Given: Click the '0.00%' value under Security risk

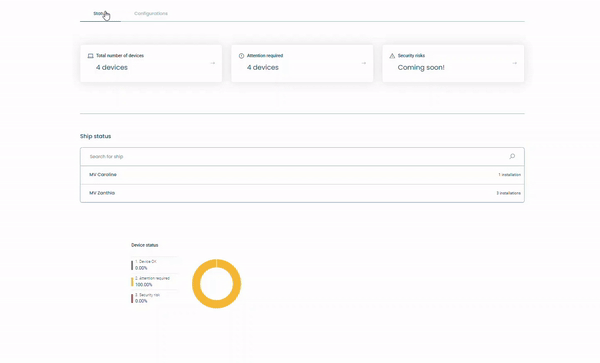Looking at the screenshot, I should coord(141,301).
